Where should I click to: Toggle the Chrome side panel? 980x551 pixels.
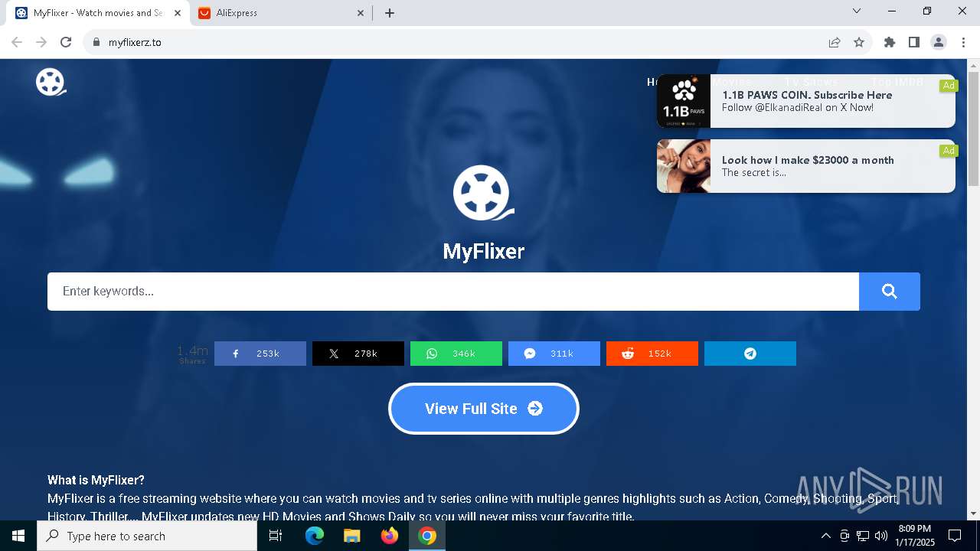914,42
